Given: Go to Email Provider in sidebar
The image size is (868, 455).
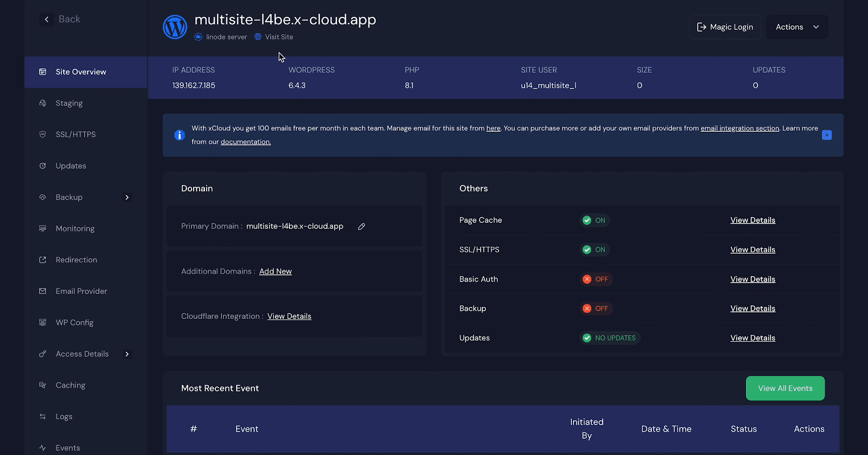Looking at the screenshot, I should click(x=81, y=291).
